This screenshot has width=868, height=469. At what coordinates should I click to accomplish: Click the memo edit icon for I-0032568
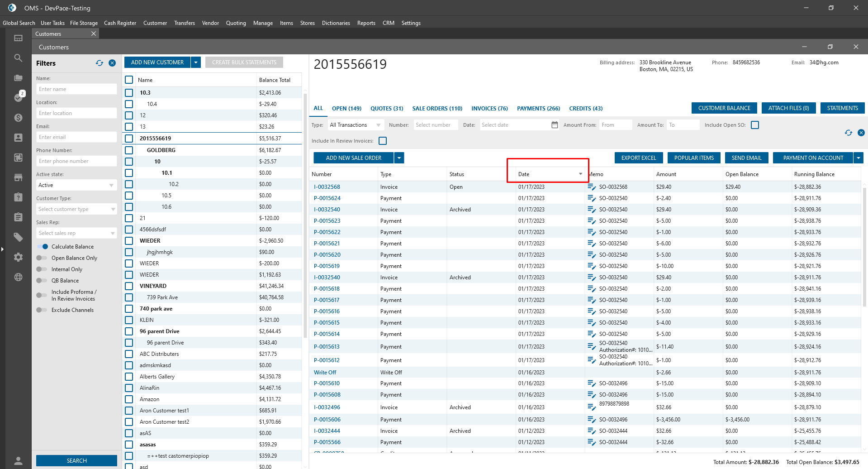click(x=591, y=187)
